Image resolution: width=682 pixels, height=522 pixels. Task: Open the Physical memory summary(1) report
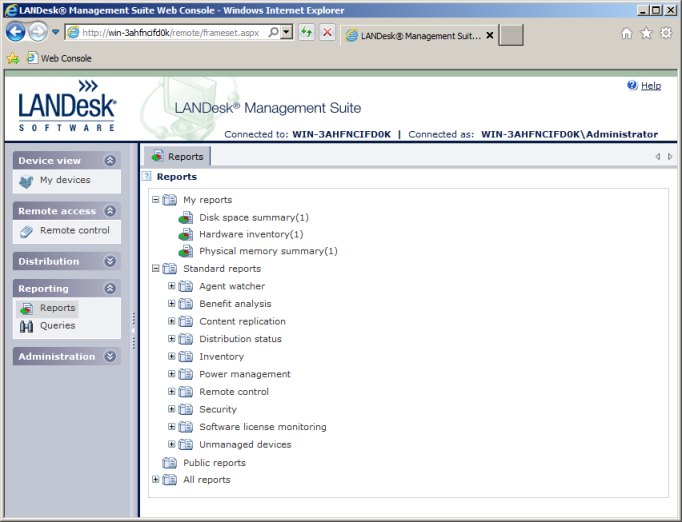click(268, 251)
